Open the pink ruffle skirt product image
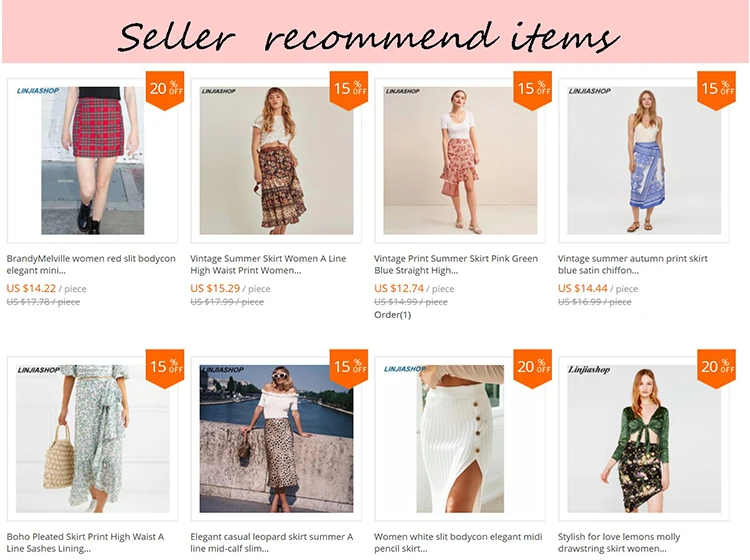The width and height of the screenshot is (750, 560). 460,160
